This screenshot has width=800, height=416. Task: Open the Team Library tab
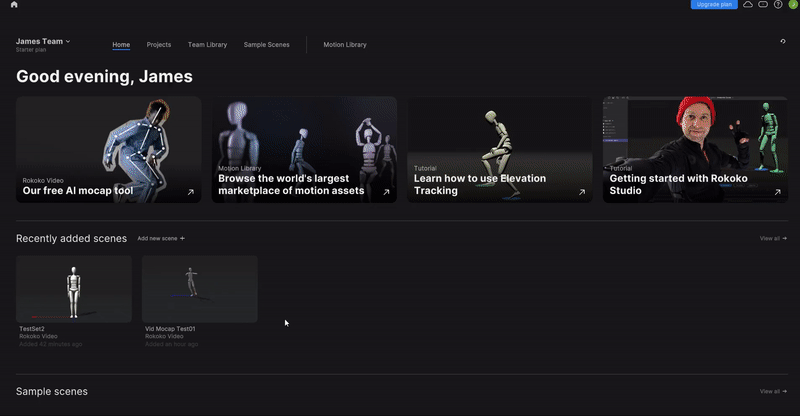207,45
